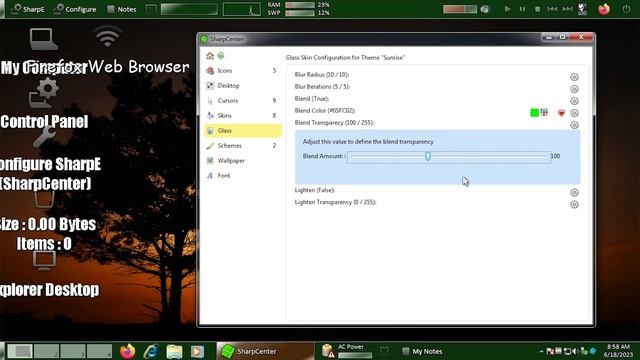Click the green Blend Color swatch

[534, 112]
